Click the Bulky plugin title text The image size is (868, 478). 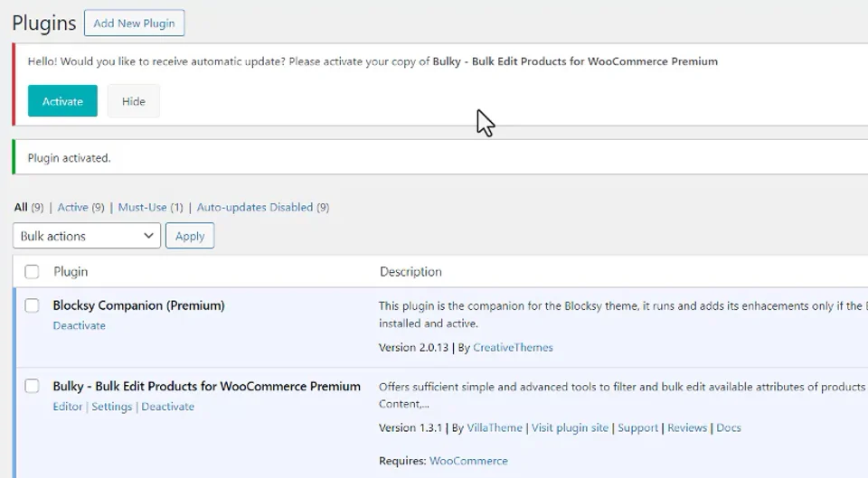206,386
